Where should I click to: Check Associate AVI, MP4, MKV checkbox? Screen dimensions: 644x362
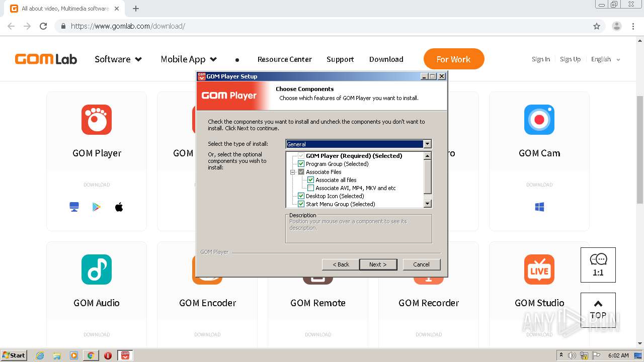point(311,188)
